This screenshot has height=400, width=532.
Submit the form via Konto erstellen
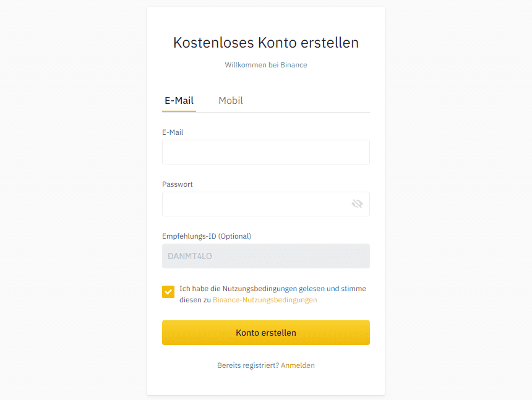pyautogui.click(x=265, y=332)
